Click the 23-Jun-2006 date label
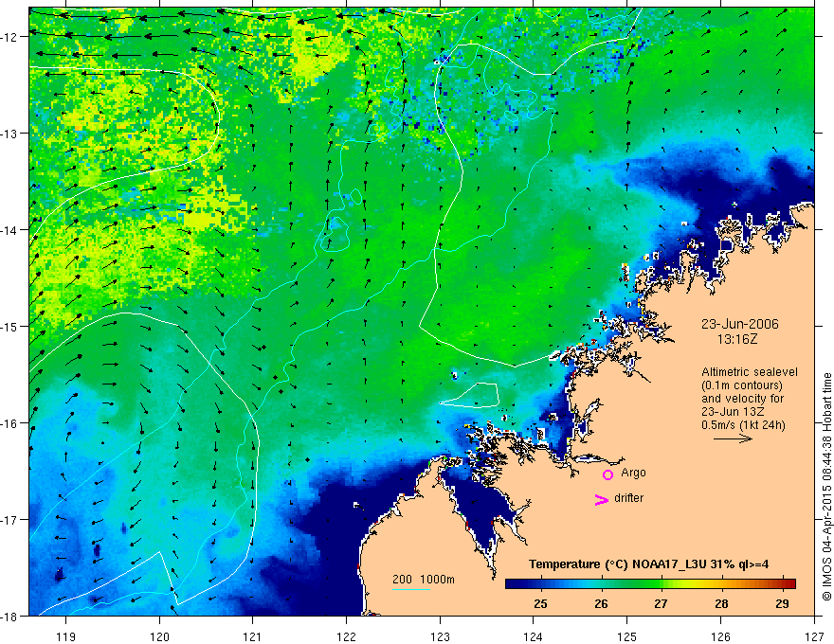 pyautogui.click(x=740, y=324)
